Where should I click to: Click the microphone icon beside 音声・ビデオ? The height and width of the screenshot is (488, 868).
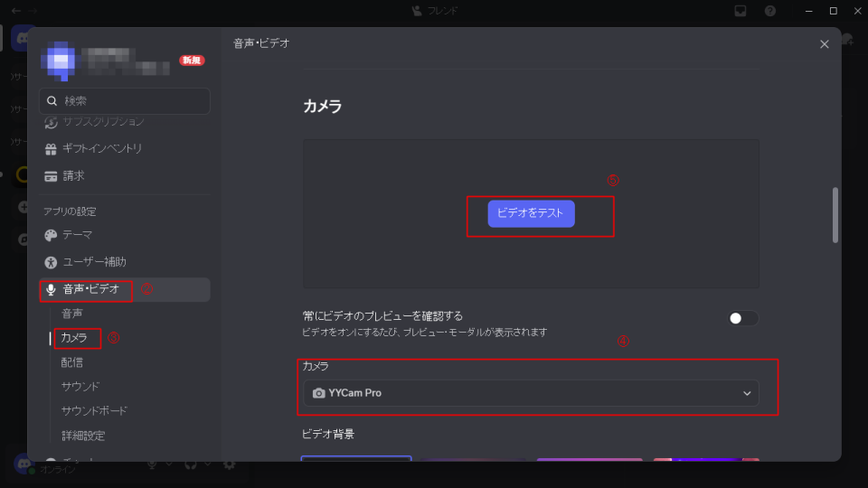[x=52, y=289]
